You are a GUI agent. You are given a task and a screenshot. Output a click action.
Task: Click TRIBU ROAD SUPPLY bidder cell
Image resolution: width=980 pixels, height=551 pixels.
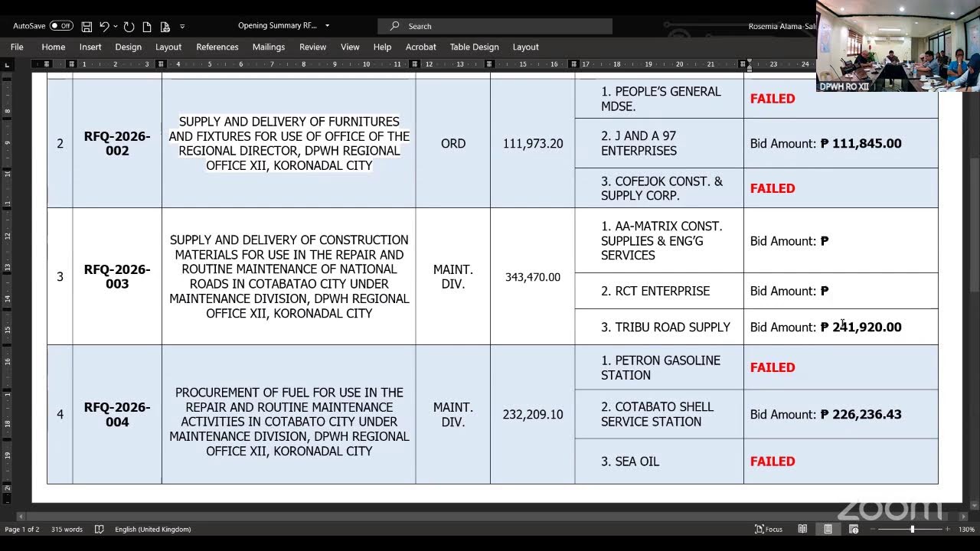pyautogui.click(x=659, y=327)
